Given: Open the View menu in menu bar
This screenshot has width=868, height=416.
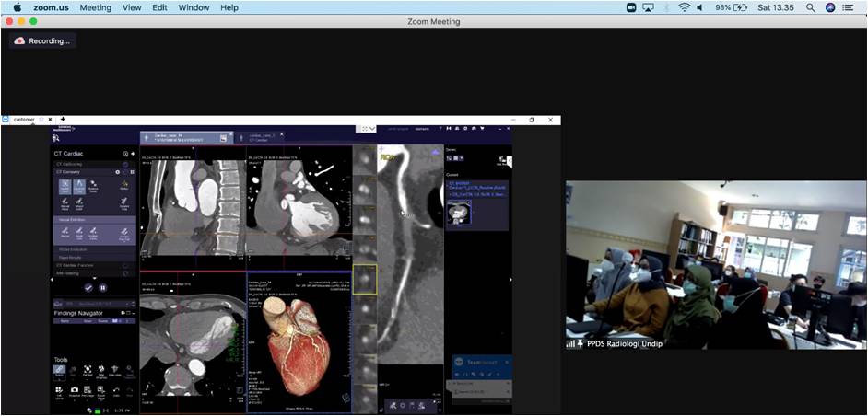Looking at the screenshot, I should click(x=132, y=7).
